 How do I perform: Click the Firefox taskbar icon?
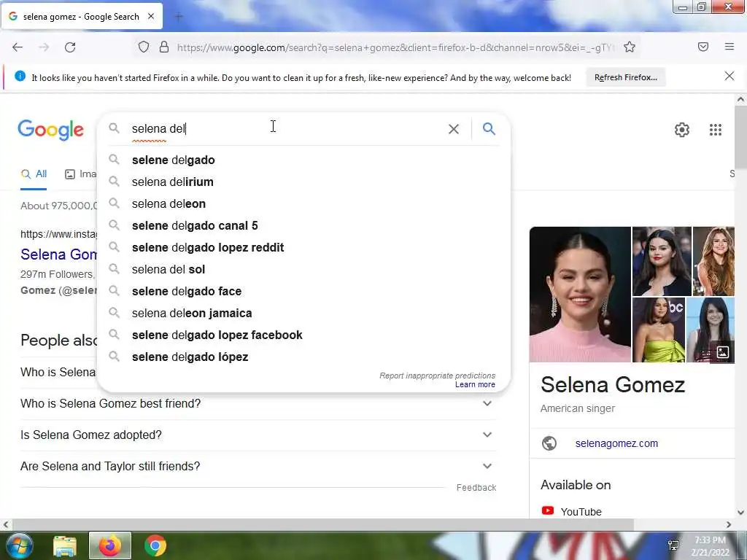[109, 545]
